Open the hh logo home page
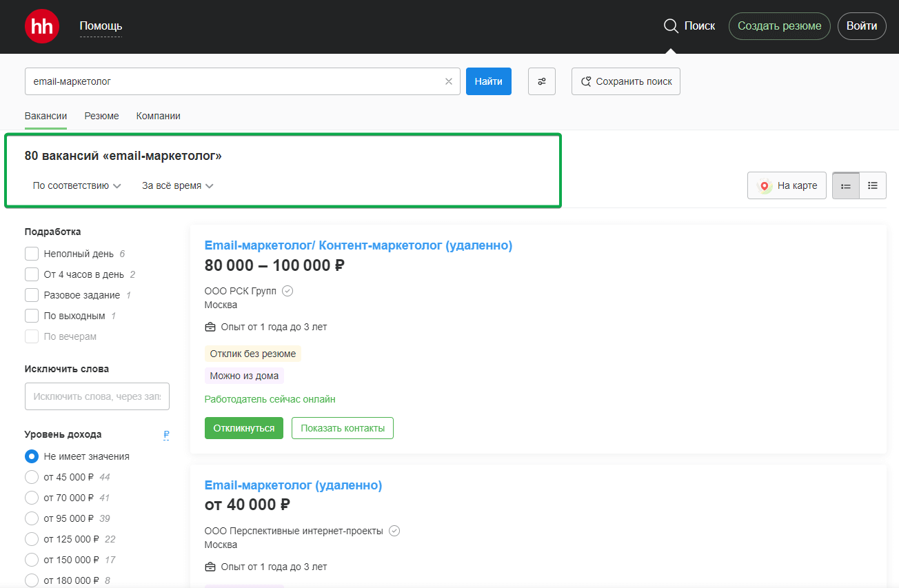The image size is (899, 588). 42,26
